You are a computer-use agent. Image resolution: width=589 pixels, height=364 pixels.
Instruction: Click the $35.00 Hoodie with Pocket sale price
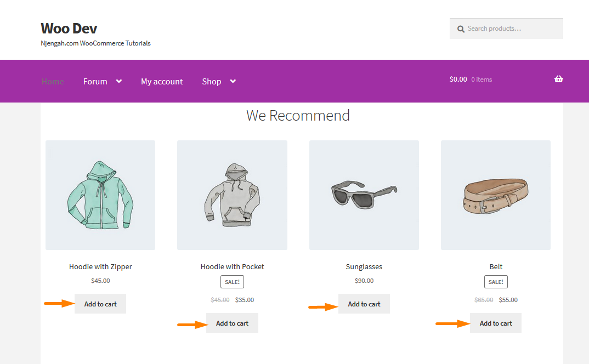(x=245, y=300)
